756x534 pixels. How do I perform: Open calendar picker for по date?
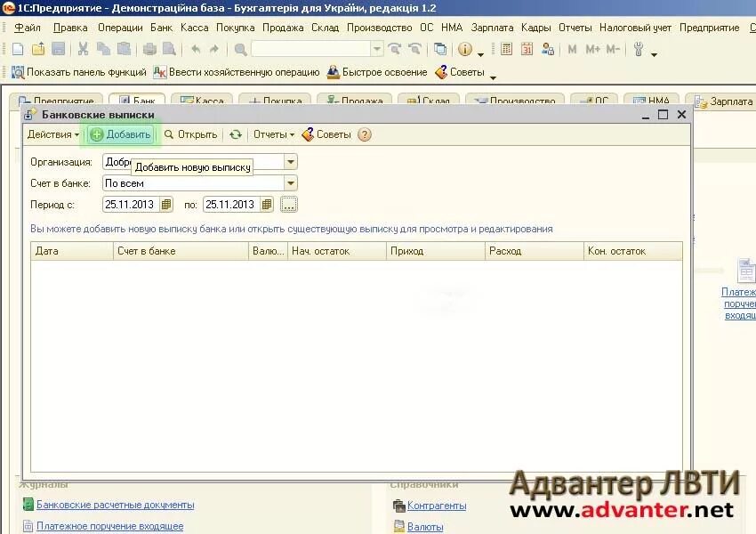[x=267, y=205]
